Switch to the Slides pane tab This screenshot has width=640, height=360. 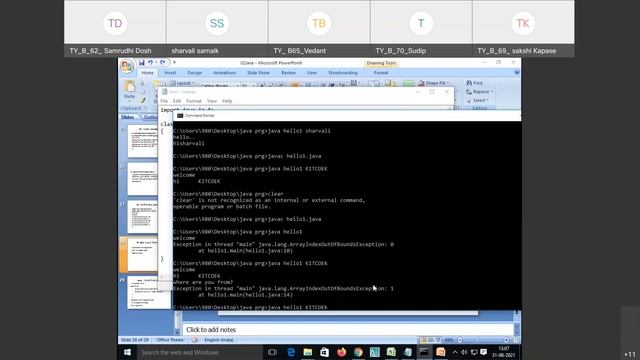pyautogui.click(x=128, y=117)
